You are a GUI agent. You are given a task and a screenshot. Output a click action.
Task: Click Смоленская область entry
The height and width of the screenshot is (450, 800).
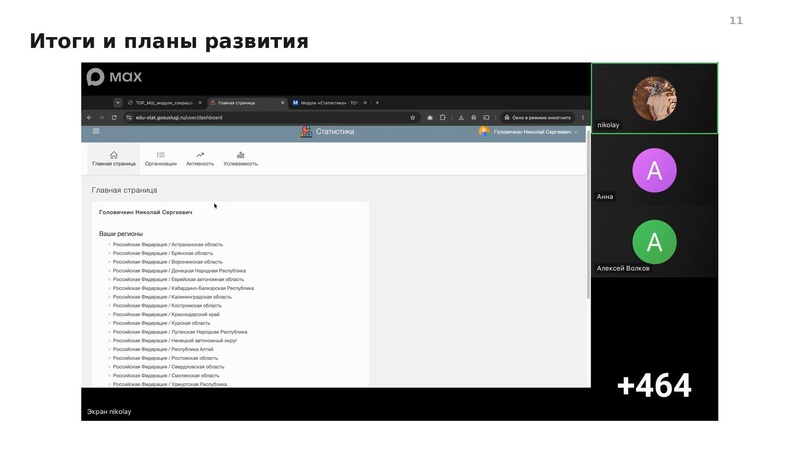coord(166,375)
